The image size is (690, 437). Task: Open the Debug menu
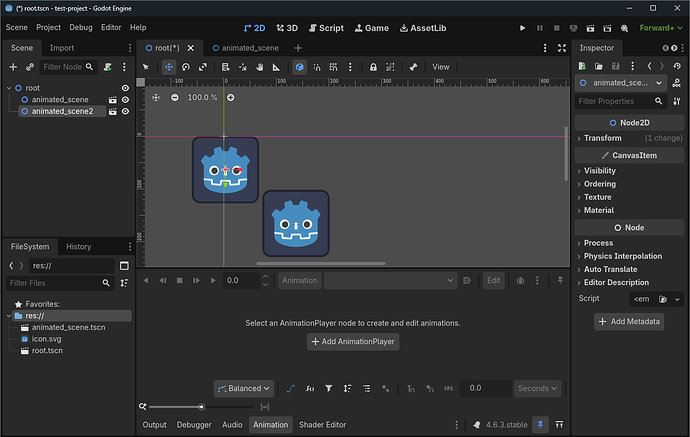81,27
